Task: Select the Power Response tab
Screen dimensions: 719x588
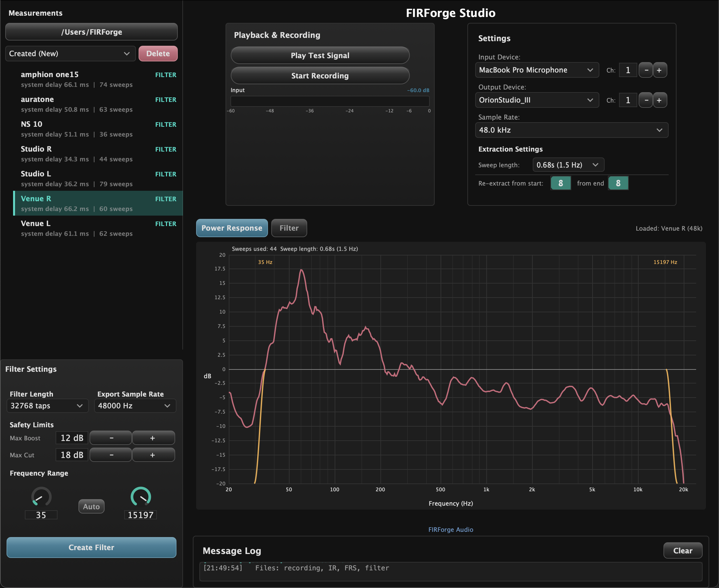Action: point(232,228)
